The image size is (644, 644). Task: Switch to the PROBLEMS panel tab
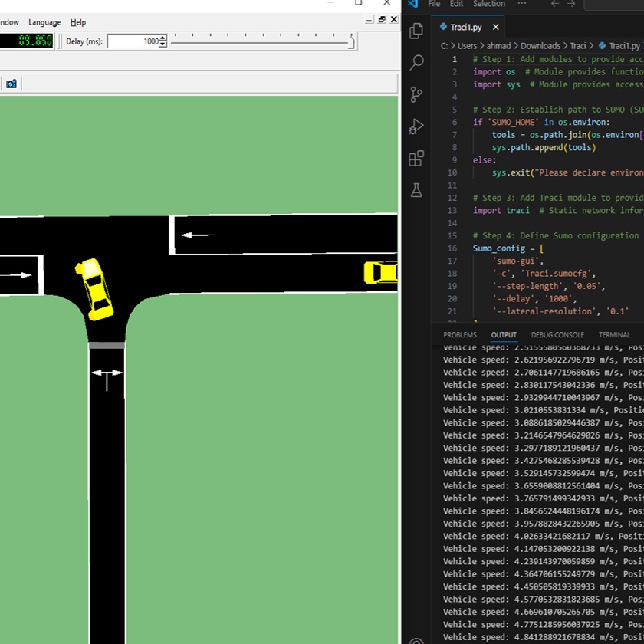point(460,335)
